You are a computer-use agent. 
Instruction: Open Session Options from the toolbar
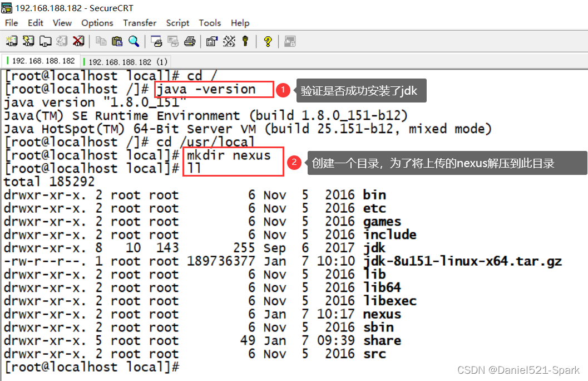click(x=211, y=41)
